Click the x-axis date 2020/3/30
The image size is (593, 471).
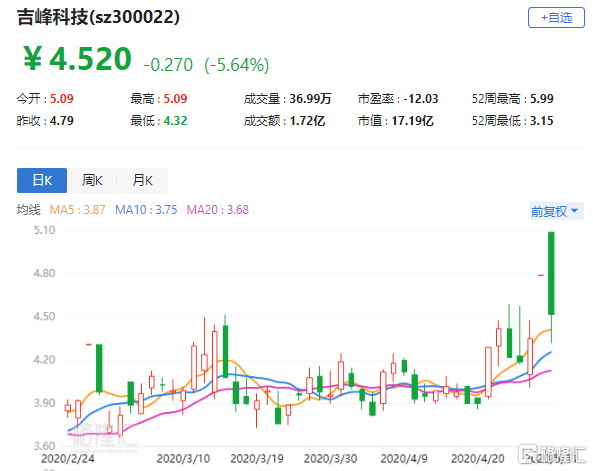coord(331,459)
